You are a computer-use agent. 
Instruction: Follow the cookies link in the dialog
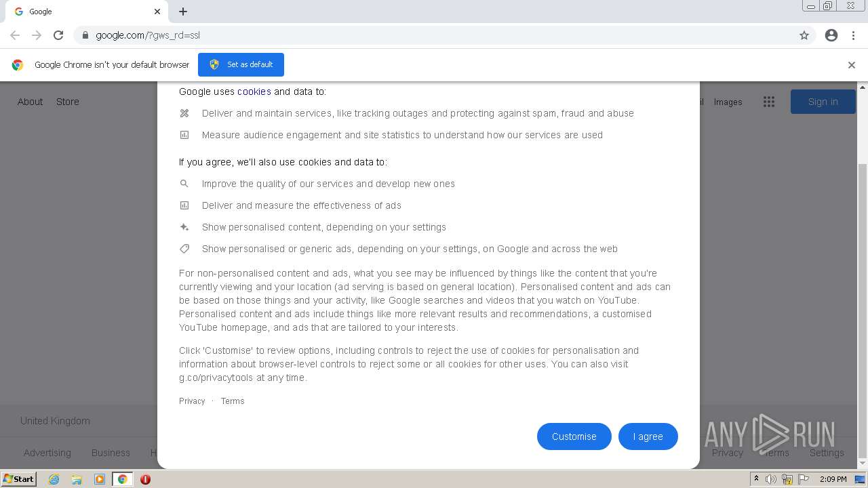click(254, 91)
